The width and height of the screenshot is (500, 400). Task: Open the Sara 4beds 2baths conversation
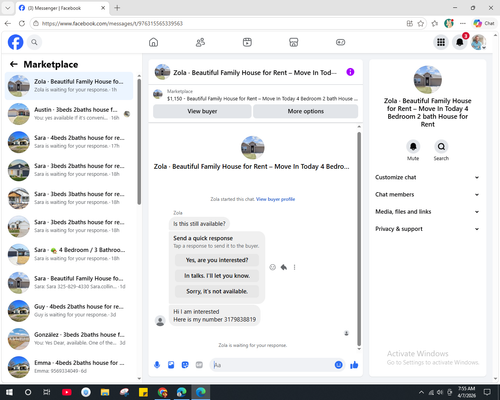pos(69,142)
